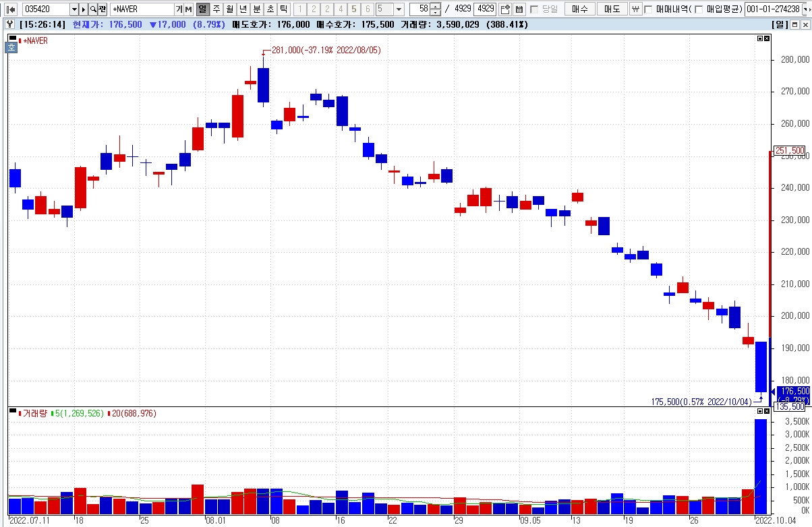
Task: Click the 175,500 low price annotation
Action: 701,402
